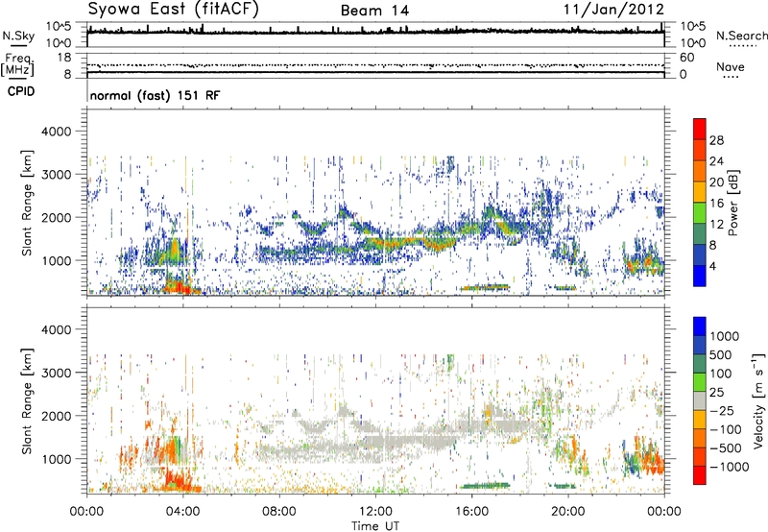Pick the yellow 16–20 dB power color segment
Viewport: 768px width, 532px height.
(x=700, y=192)
